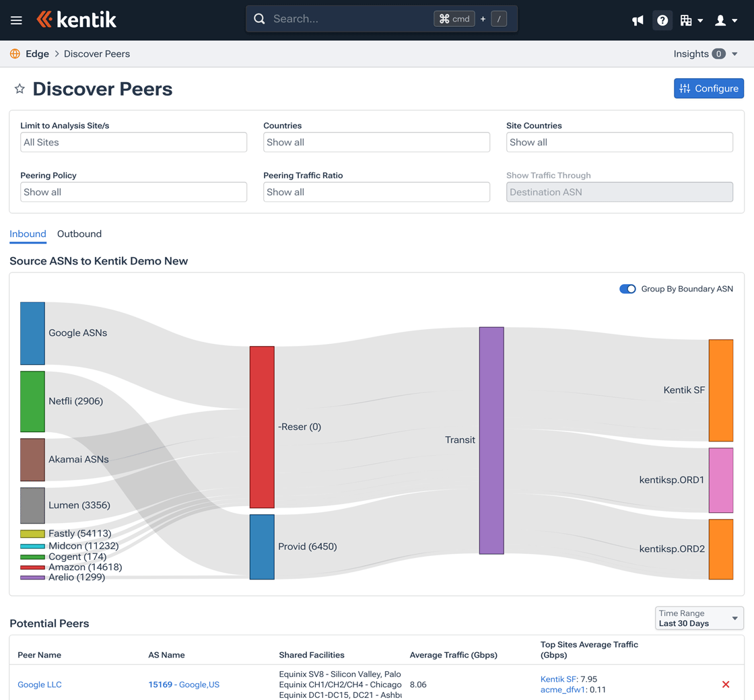Image resolution: width=754 pixels, height=700 pixels.
Task: Click the Kentik logo in the header
Action: 76,20
